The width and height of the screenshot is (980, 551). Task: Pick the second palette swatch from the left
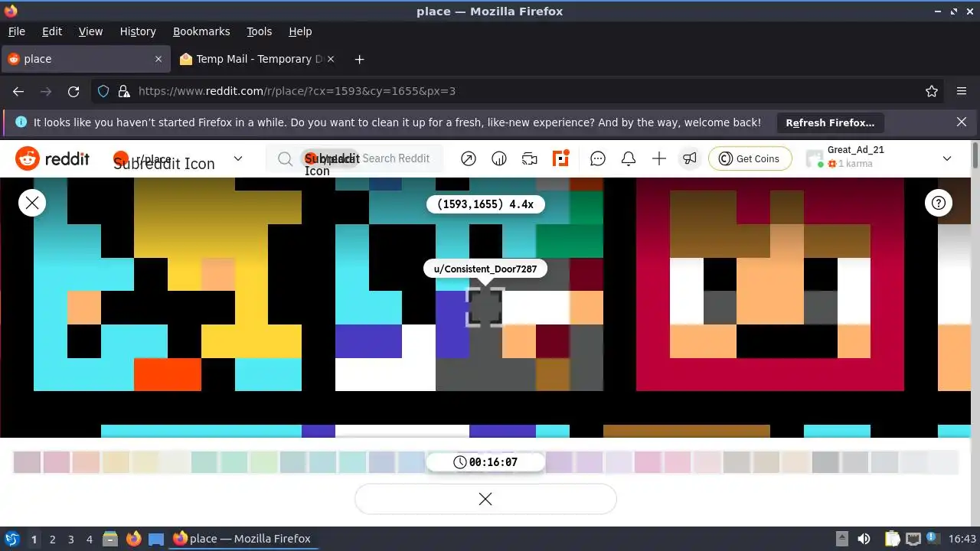(57, 462)
